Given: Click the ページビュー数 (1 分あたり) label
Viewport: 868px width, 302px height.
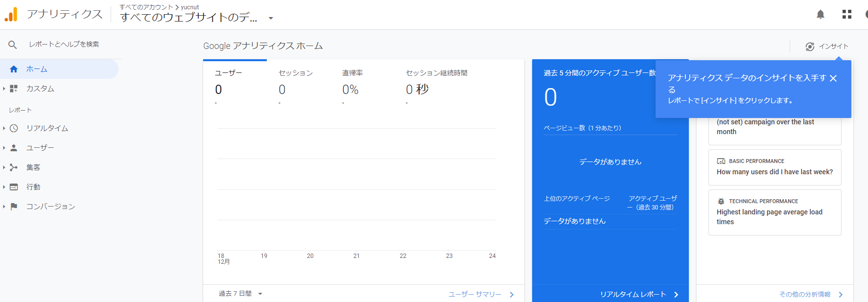Looking at the screenshot, I should point(583,128).
